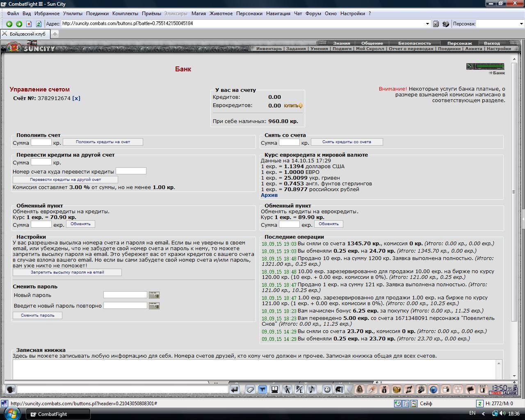Click the green energy bar indicator near Банк

coord(485,66)
